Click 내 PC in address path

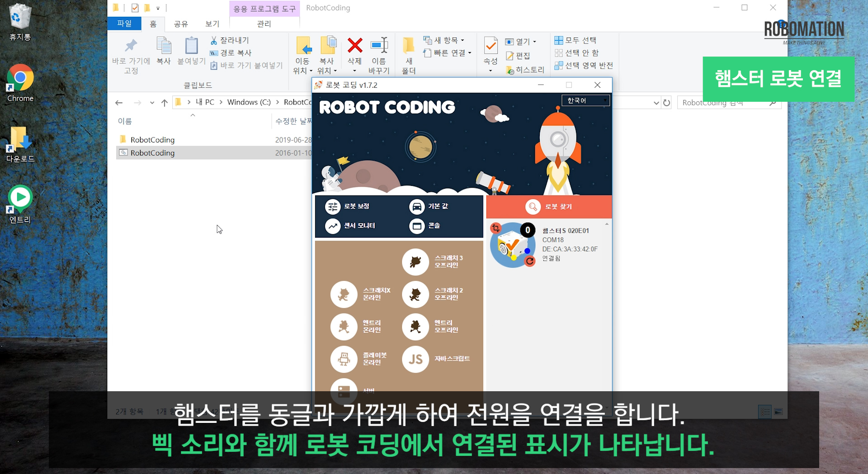205,102
